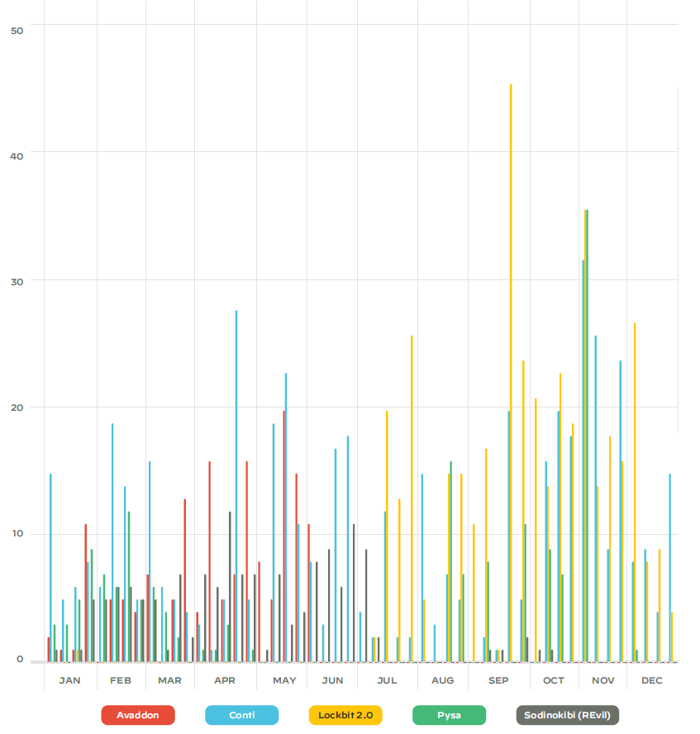This screenshot has width=700, height=734.
Task: Click the 50 y-axis label
Action: point(17,31)
